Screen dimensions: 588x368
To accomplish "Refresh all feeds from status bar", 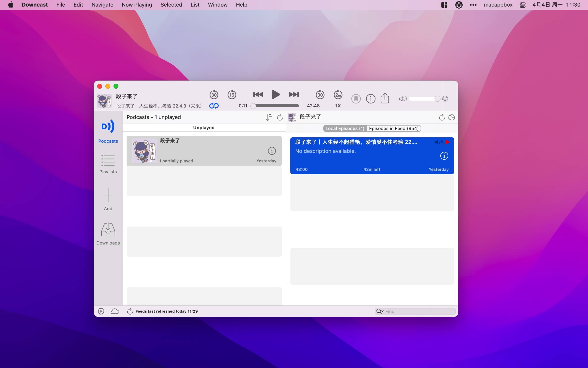I will pos(130,311).
